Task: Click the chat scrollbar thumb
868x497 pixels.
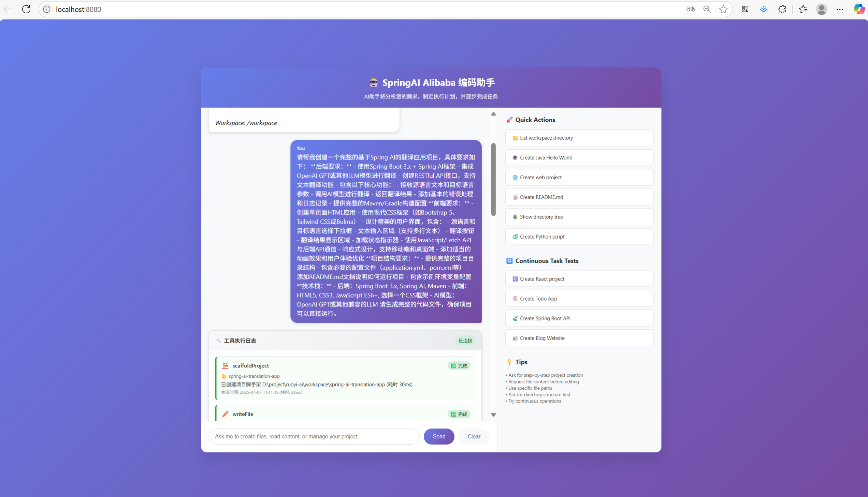Action: pyautogui.click(x=493, y=179)
